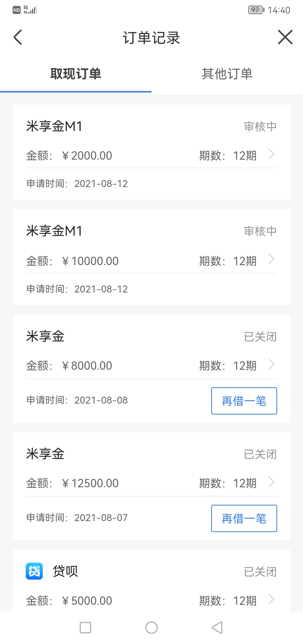303x644 pixels.
Task: Tap Android home circle button
Action: click(x=151, y=628)
